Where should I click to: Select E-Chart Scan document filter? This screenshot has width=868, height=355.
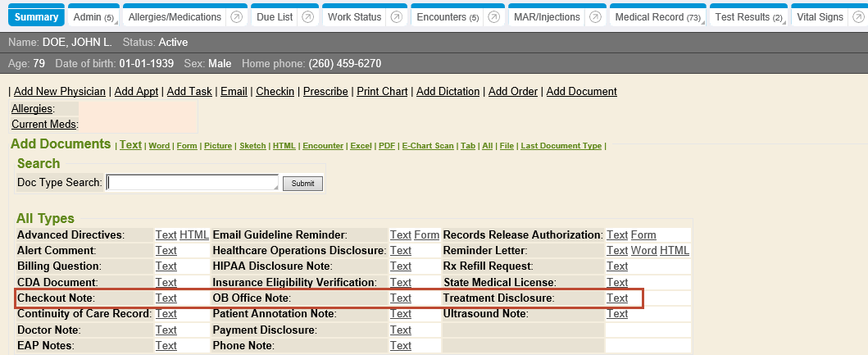[x=427, y=146]
